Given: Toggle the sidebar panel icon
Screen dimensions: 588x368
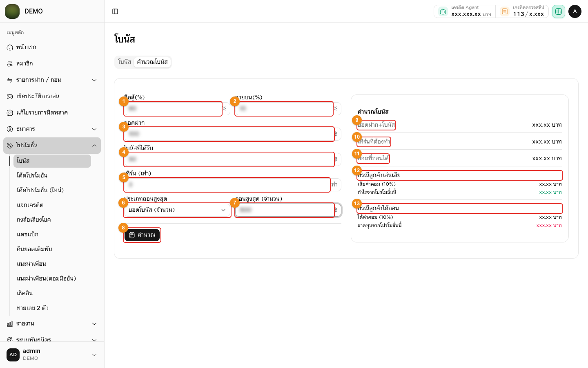Looking at the screenshot, I should click(x=115, y=11).
